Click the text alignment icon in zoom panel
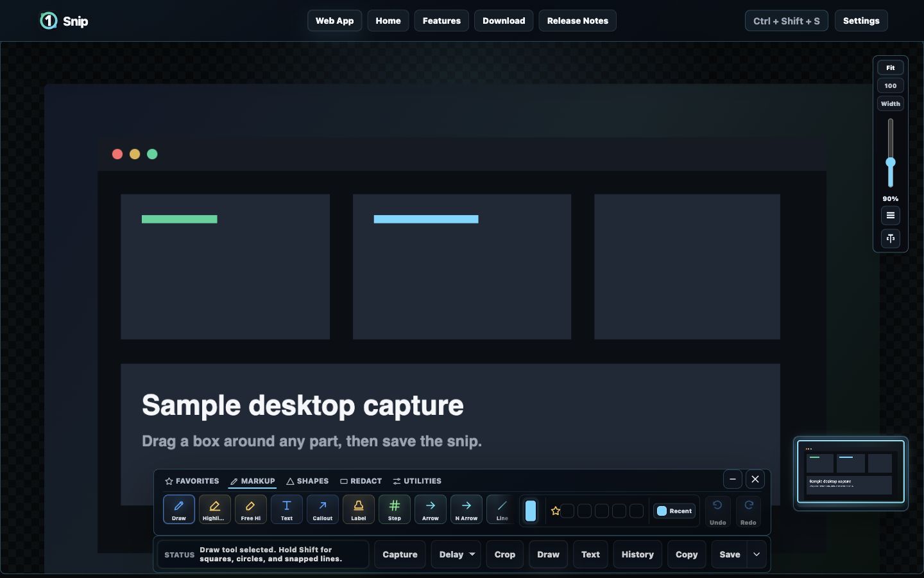The height and width of the screenshot is (578, 924). (891, 238)
